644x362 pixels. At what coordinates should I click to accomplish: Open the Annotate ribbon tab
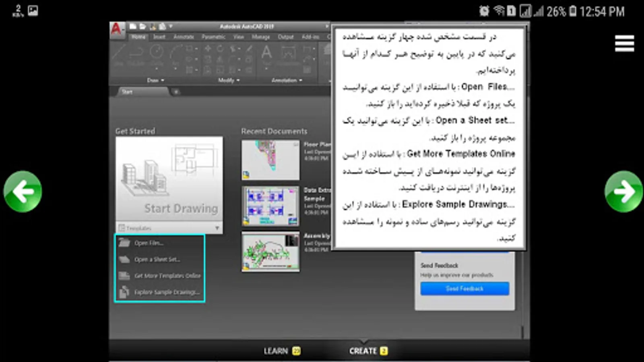(x=184, y=37)
